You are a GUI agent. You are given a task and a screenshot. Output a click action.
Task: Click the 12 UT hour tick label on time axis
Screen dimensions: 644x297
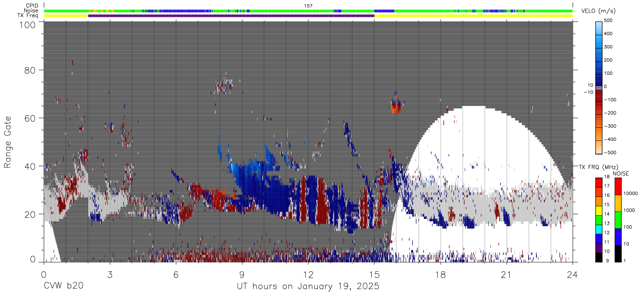(x=308, y=274)
